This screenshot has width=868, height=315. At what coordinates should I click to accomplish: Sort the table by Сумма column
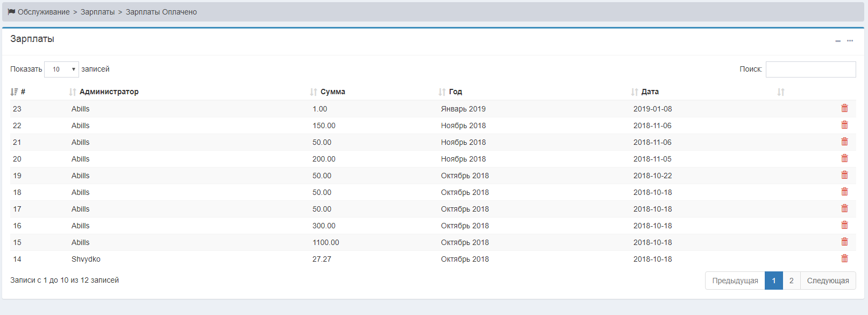pyautogui.click(x=332, y=92)
